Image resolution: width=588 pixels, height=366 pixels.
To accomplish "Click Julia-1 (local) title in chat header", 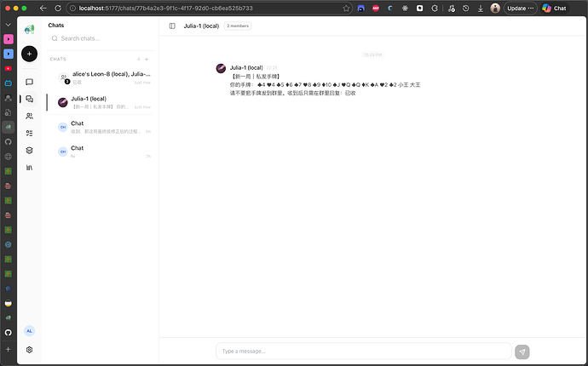I will point(201,26).
